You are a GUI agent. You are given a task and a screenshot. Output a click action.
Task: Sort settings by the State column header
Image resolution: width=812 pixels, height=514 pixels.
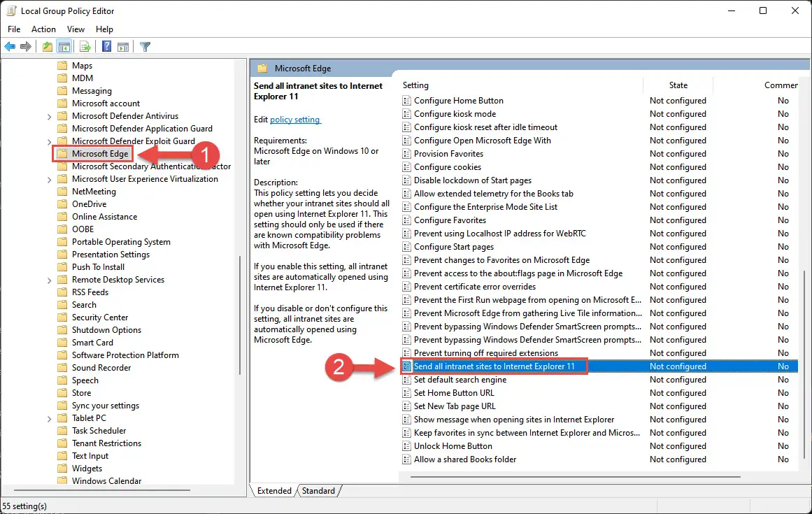coord(678,85)
